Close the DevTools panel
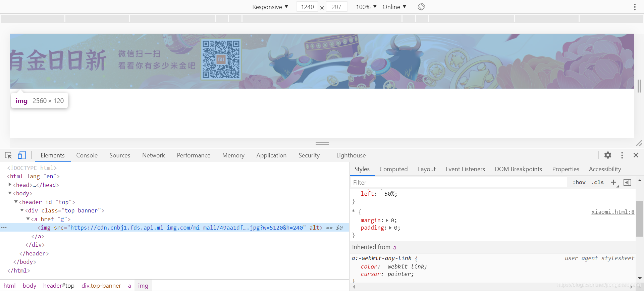The width and height of the screenshot is (644, 291). pyautogui.click(x=636, y=155)
